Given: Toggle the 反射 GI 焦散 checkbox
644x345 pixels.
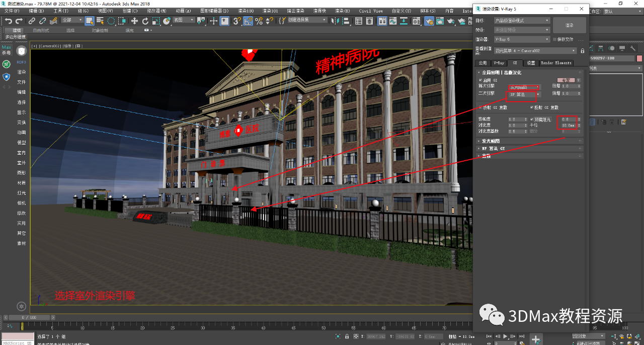Looking at the screenshot, I should point(532,107).
